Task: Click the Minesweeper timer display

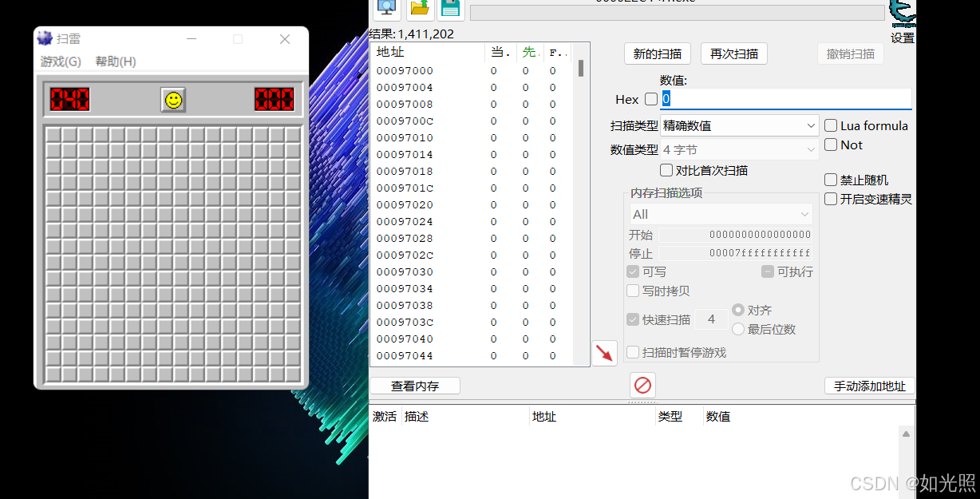Action: pyautogui.click(x=275, y=100)
